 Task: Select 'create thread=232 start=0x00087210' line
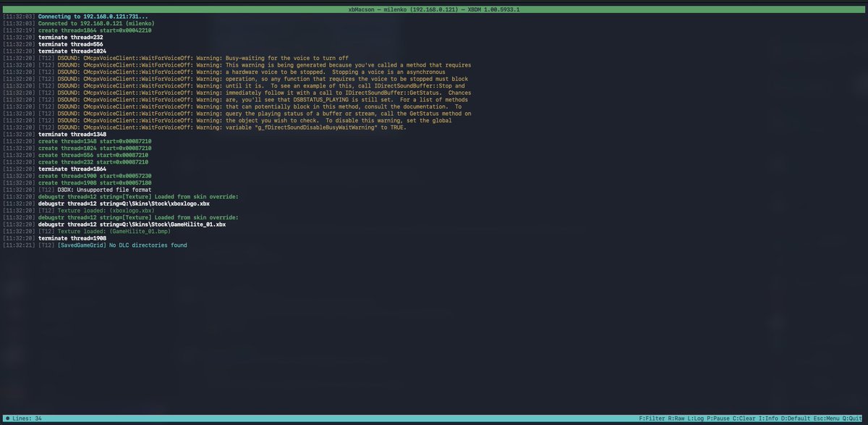coord(93,162)
